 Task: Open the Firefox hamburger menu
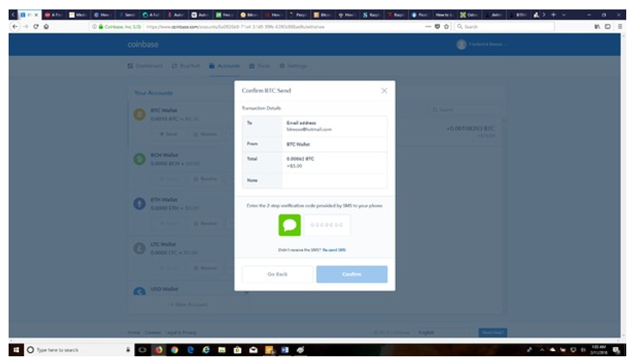pos(620,27)
